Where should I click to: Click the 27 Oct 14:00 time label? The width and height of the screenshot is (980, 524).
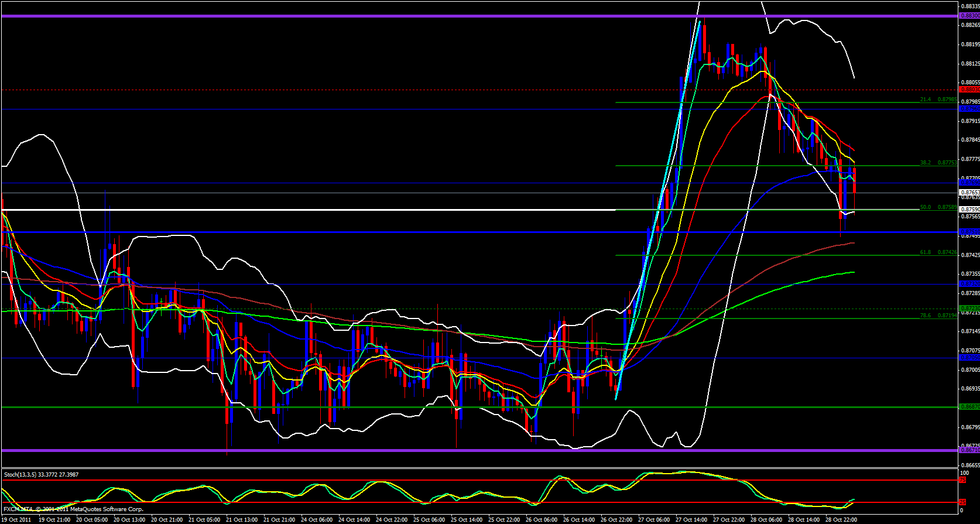point(691,519)
